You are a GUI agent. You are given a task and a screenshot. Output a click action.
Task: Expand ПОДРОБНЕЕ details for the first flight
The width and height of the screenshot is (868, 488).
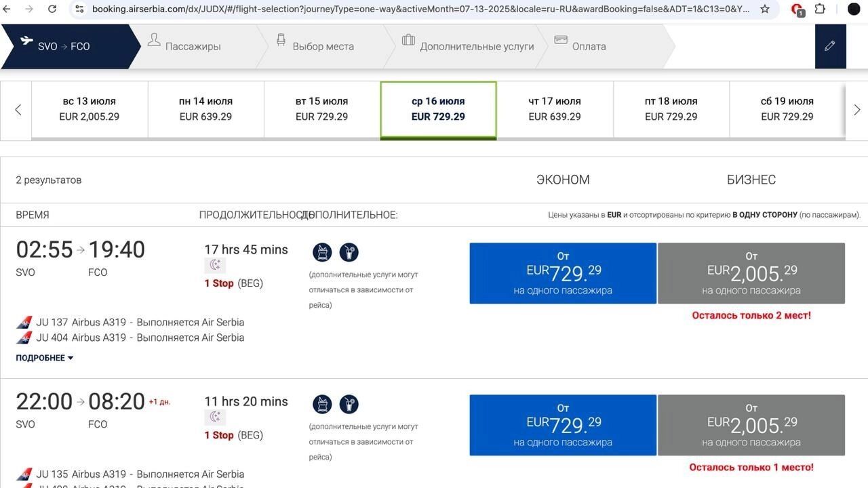[x=45, y=358]
